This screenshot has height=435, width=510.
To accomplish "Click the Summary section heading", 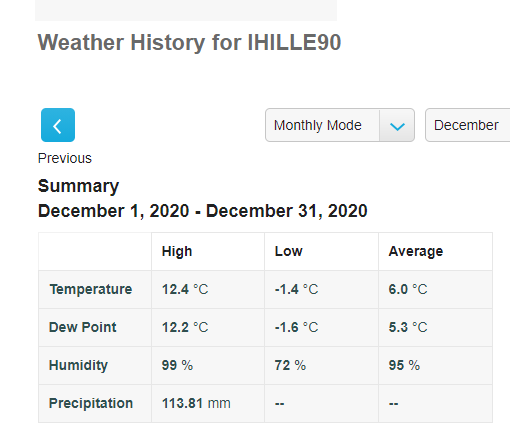I will click(78, 186).
